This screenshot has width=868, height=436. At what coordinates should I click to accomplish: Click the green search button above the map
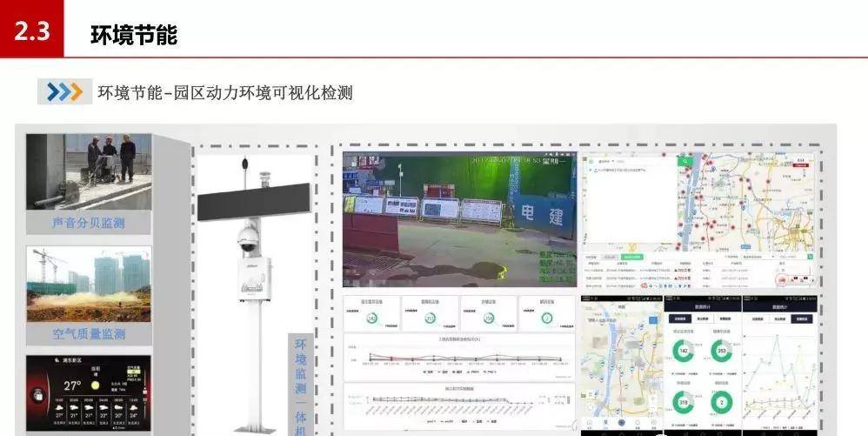pos(685,161)
